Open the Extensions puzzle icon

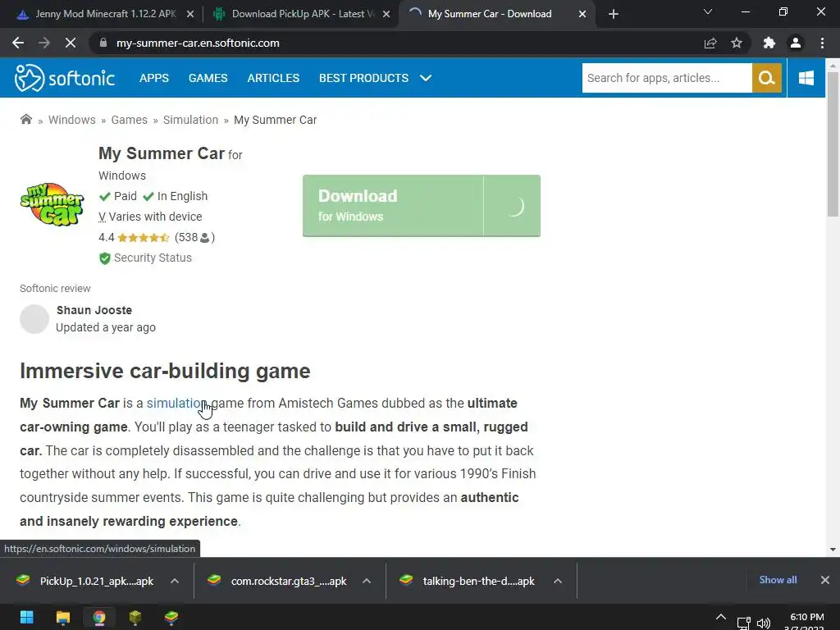[769, 43]
